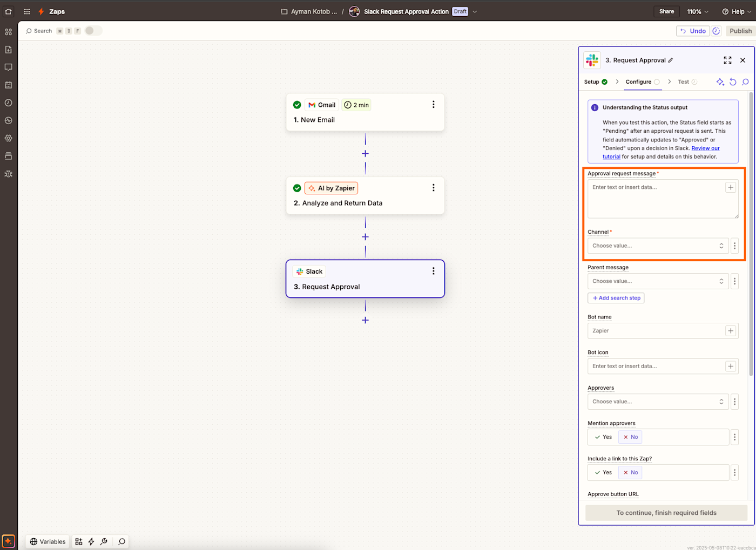Open the 110% zoom level dropdown
The height and width of the screenshot is (550, 756).
tap(698, 11)
